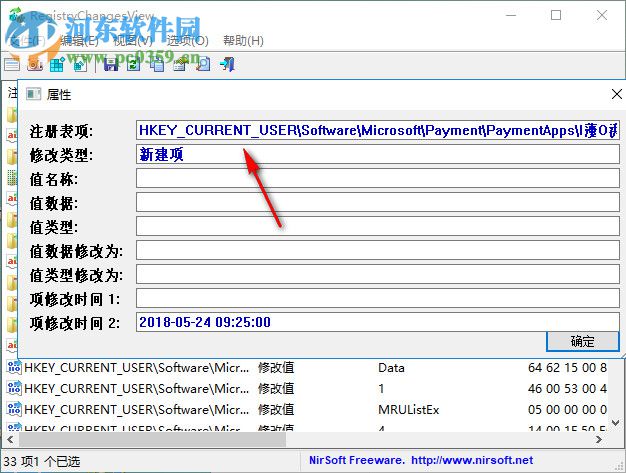Click the floppy disk save icon
The width and height of the screenshot is (626, 473).
(x=111, y=64)
